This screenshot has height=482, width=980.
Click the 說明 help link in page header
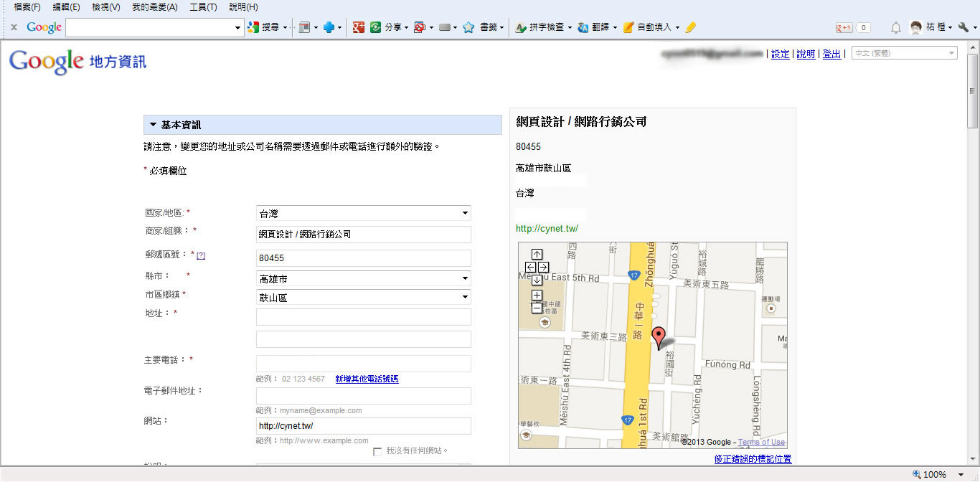[x=806, y=54]
